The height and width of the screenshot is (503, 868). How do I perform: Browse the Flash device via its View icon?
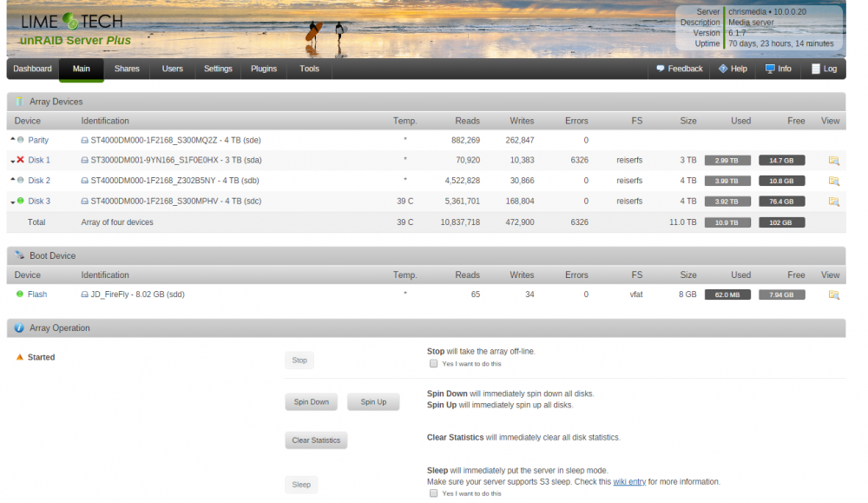833,295
